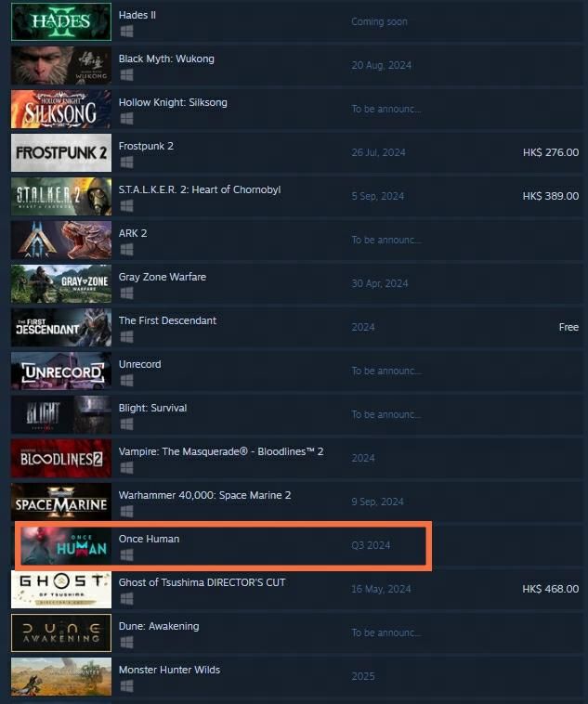The width and height of the screenshot is (588, 704).
Task: Click the Windows icon under Monster Hunter Wilds
Action: click(126, 686)
